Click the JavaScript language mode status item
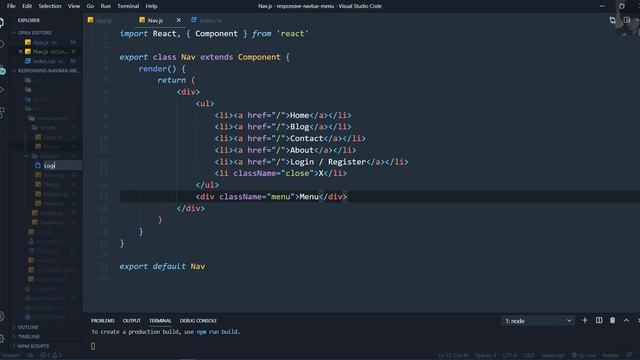The width and height of the screenshot is (640, 360). coord(553,356)
